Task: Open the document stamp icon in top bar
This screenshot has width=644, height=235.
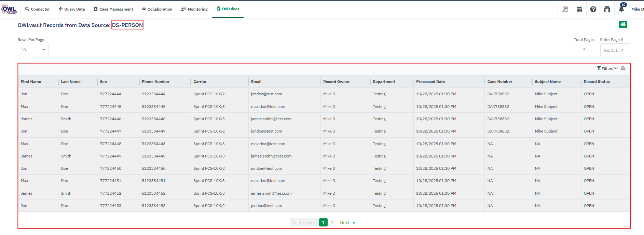Action: click(565, 9)
